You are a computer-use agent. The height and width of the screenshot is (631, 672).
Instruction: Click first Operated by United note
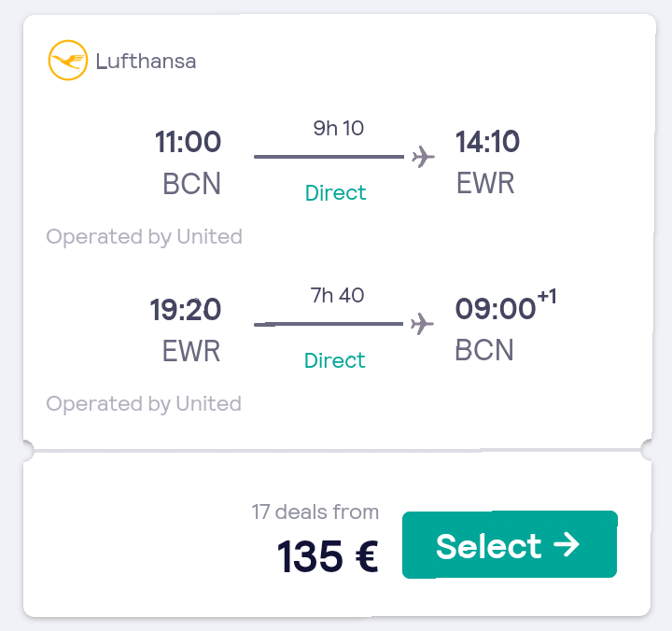[145, 237]
